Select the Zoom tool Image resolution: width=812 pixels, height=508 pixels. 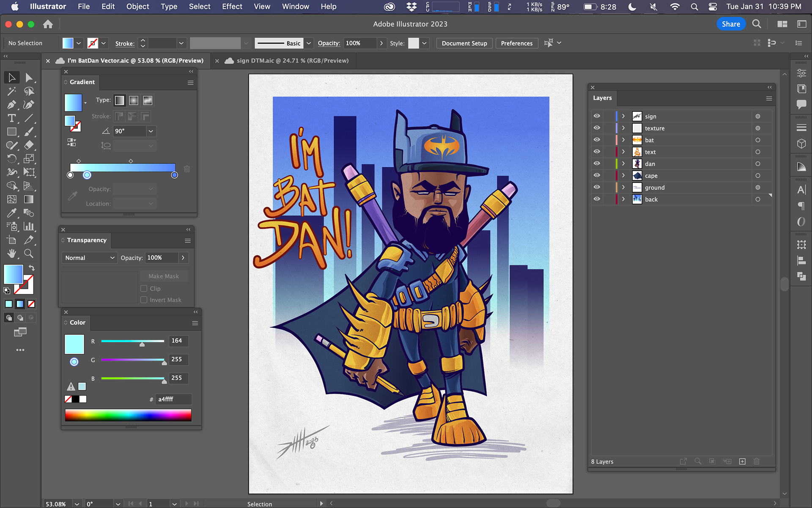tap(29, 254)
